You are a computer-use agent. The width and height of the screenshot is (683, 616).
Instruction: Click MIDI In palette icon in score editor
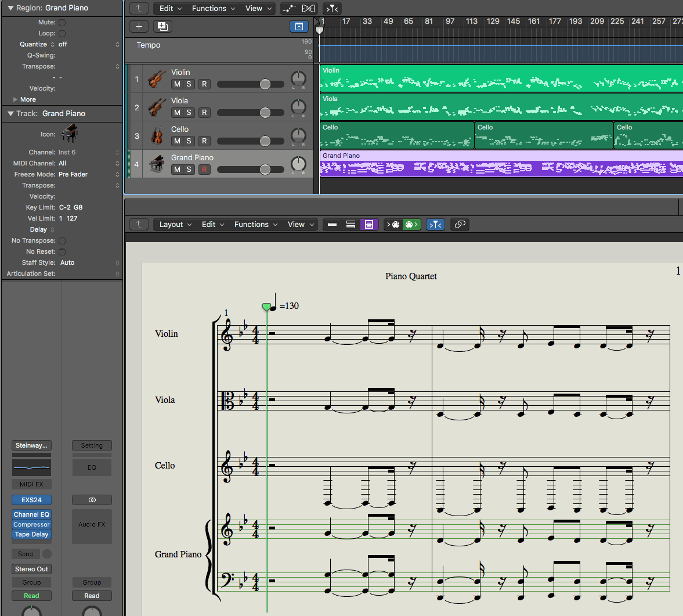[394, 224]
